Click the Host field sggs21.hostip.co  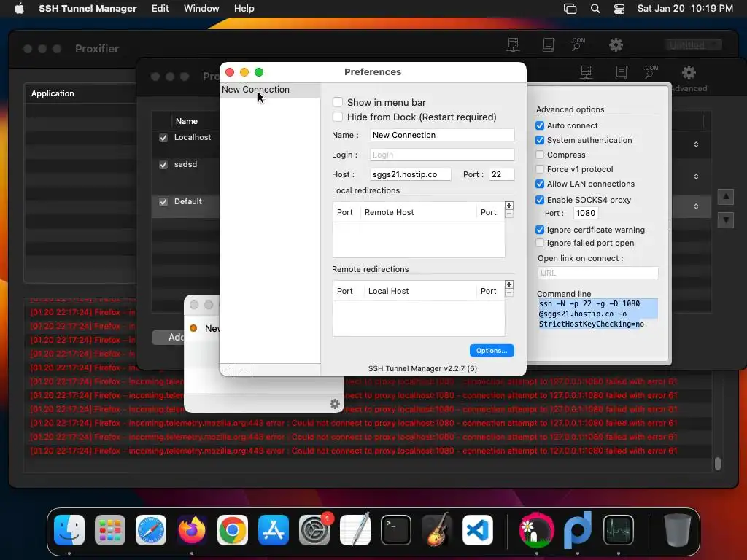[410, 174]
